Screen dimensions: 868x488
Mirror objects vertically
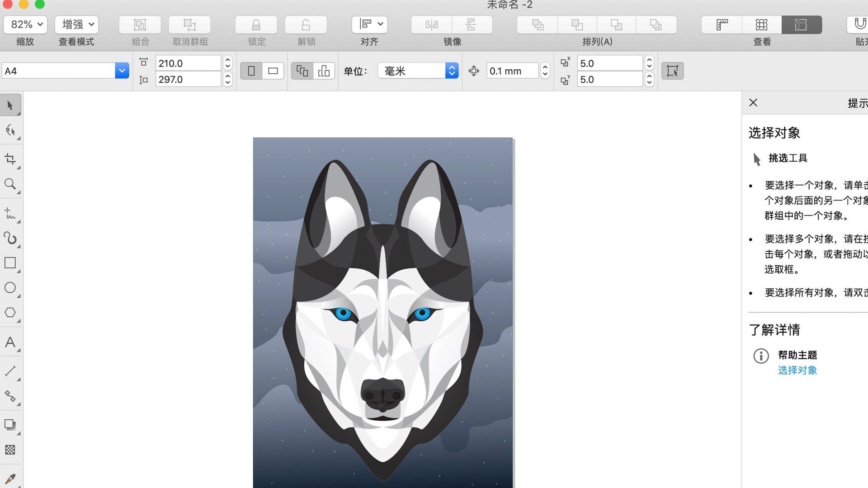click(472, 24)
